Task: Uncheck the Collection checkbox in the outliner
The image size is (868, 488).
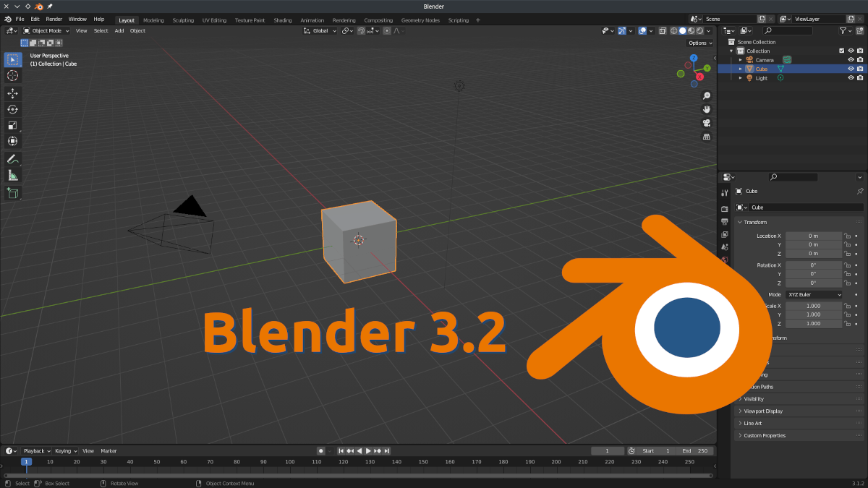Action: click(x=841, y=51)
